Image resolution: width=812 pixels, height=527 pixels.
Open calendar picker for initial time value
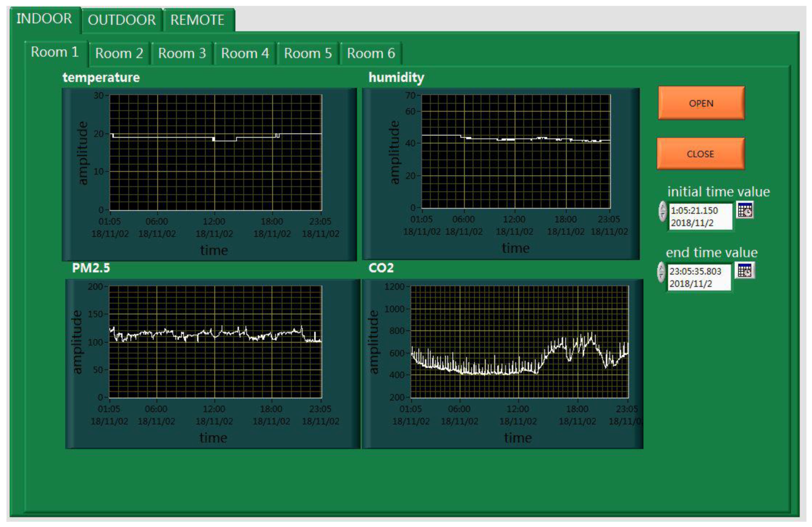point(745,210)
